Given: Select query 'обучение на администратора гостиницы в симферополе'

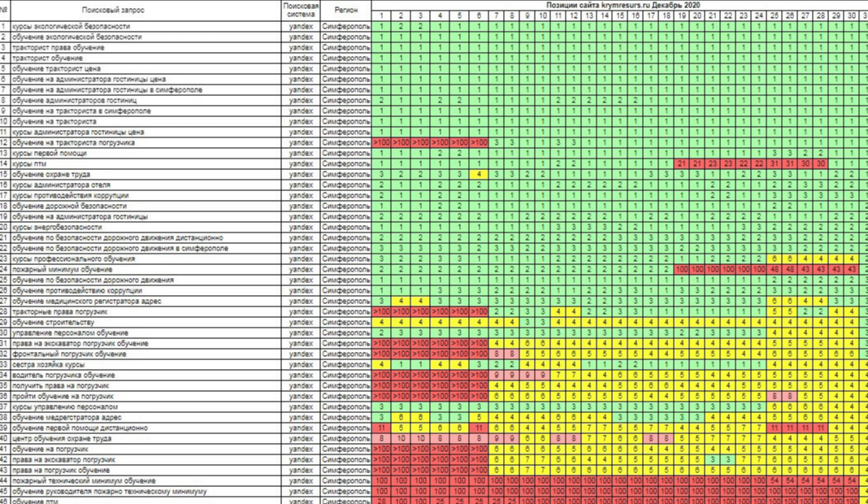Looking at the screenshot, I should (106, 89).
